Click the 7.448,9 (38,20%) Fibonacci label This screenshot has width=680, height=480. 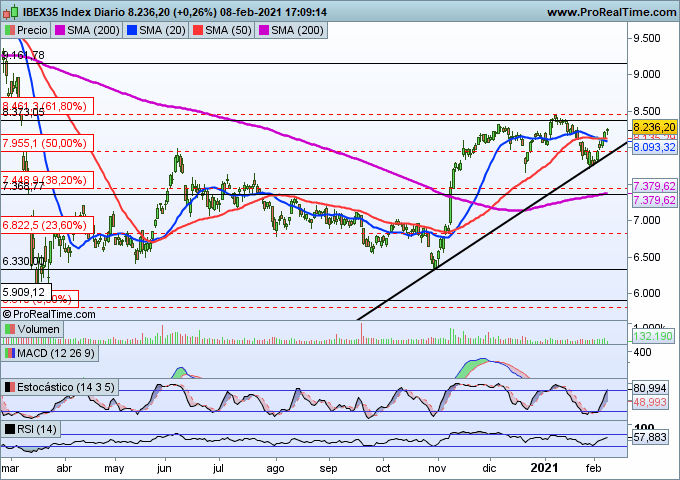[47, 180]
